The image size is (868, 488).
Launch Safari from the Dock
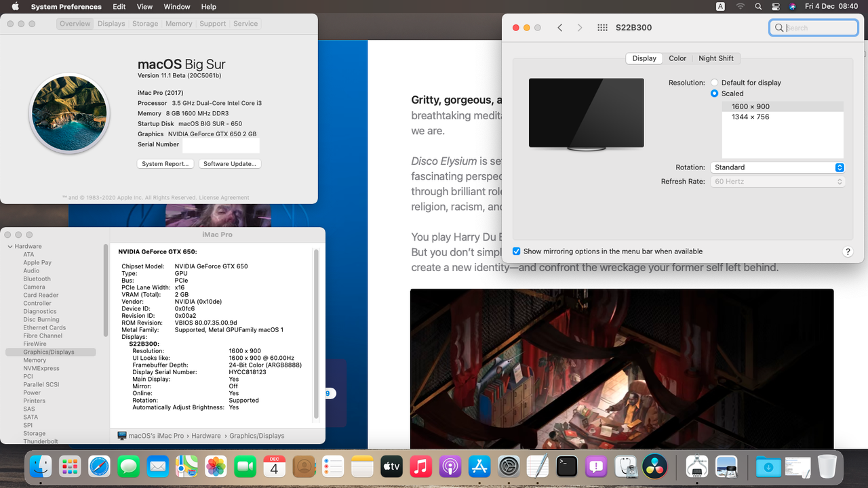point(99,466)
